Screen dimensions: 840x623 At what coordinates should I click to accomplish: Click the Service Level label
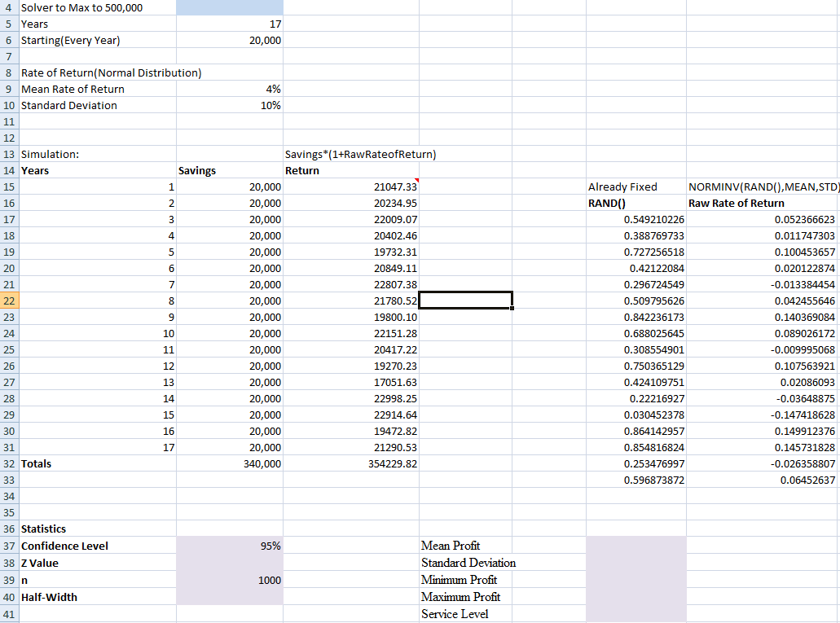click(455, 614)
